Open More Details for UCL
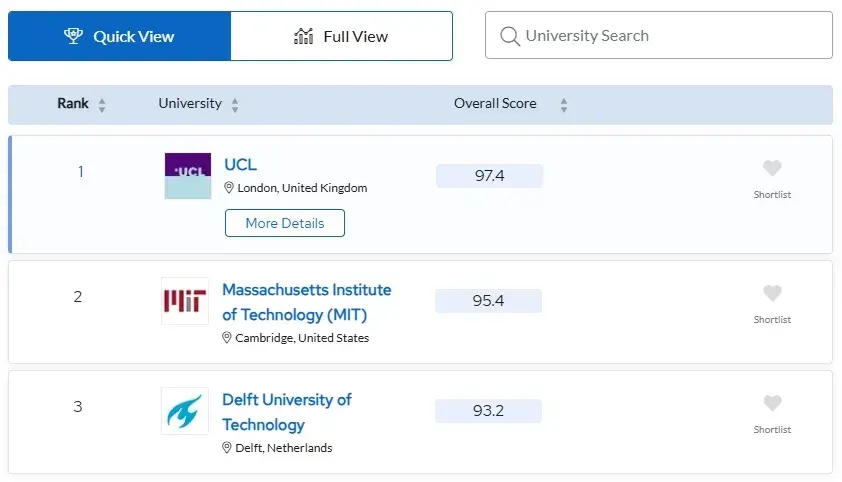 (285, 223)
